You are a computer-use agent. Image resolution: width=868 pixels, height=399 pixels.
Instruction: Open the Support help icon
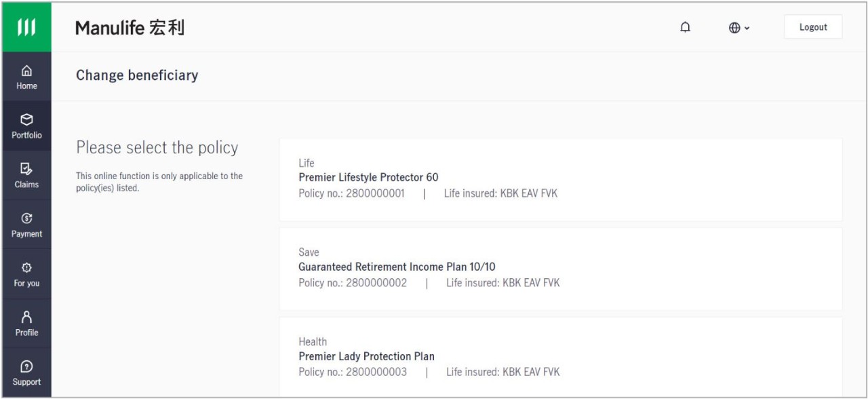pos(26,373)
